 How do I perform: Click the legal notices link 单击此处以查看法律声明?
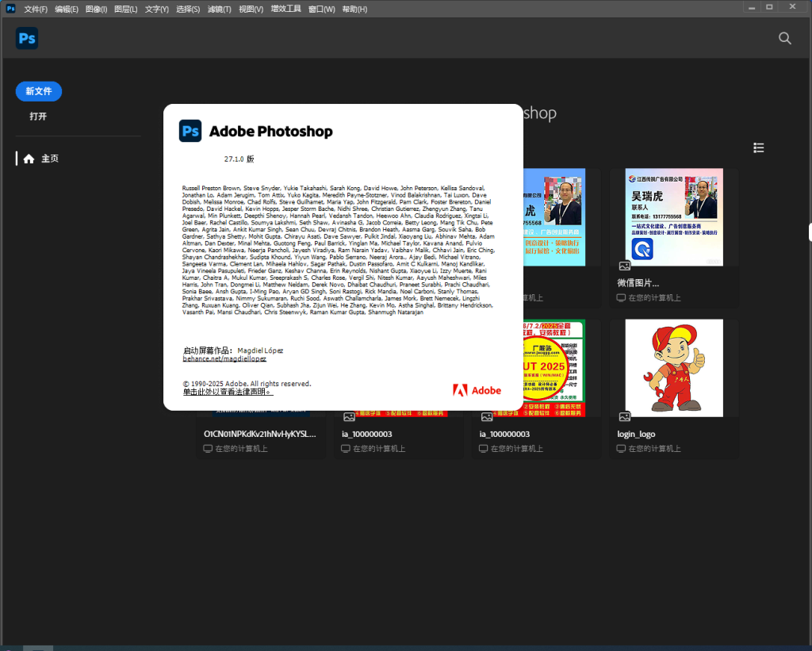pos(228,392)
